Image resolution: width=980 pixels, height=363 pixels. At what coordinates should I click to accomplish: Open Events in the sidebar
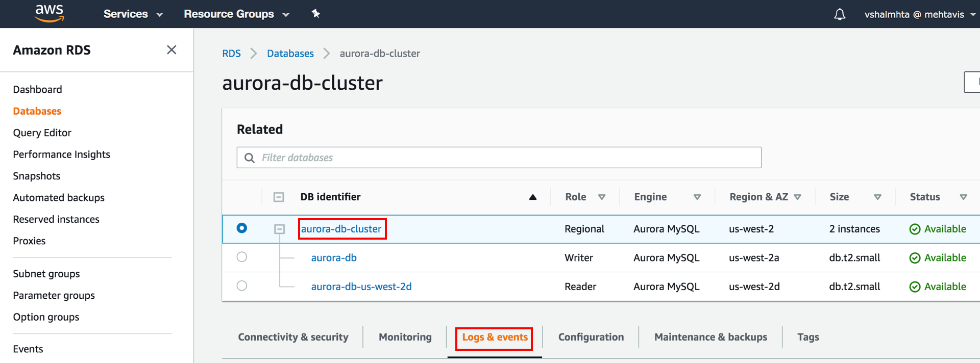28,349
